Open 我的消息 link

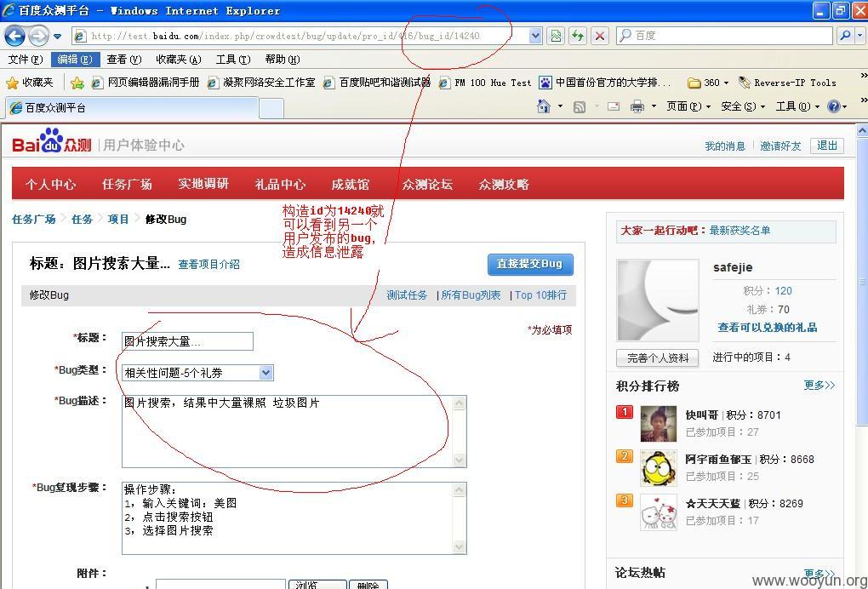725,146
